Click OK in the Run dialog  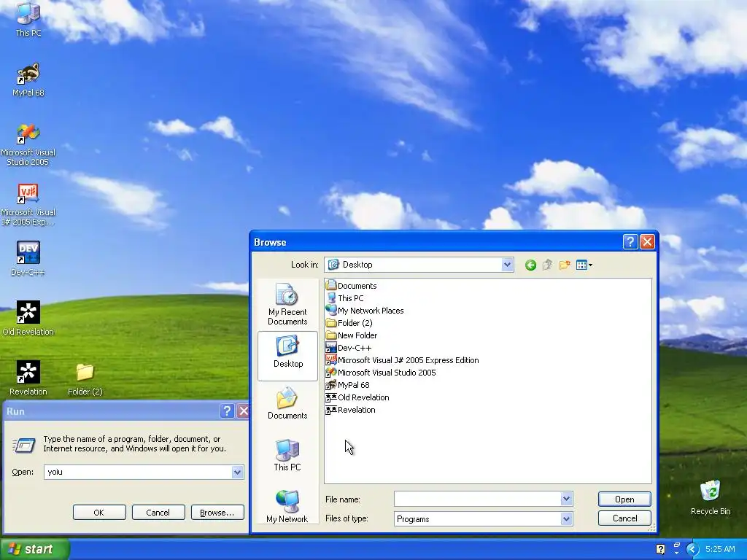click(x=99, y=513)
